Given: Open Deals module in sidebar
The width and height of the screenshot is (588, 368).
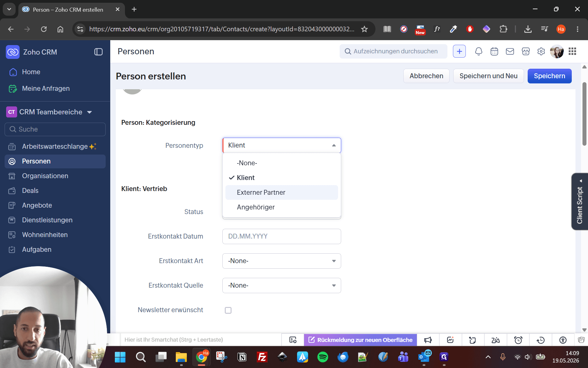Looking at the screenshot, I should 55,191.
